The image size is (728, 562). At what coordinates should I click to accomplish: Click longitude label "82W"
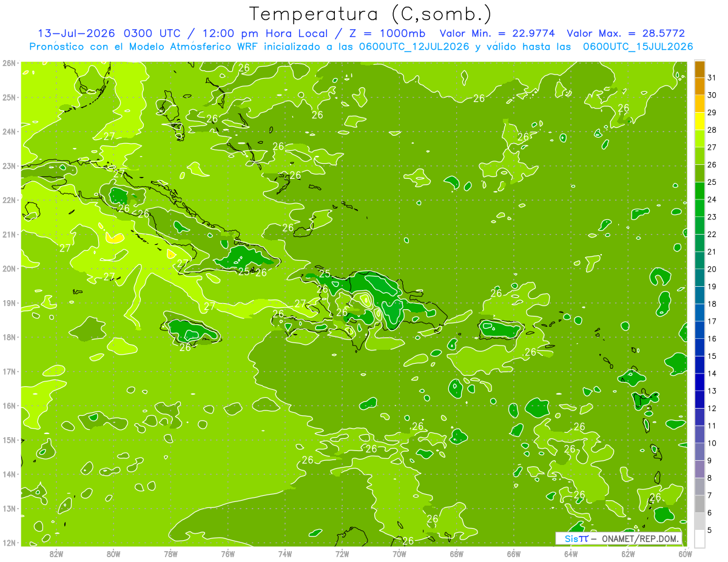click(56, 554)
